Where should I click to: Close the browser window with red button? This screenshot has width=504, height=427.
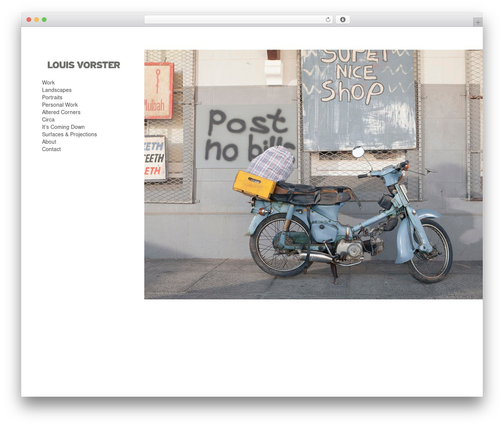pos(29,20)
